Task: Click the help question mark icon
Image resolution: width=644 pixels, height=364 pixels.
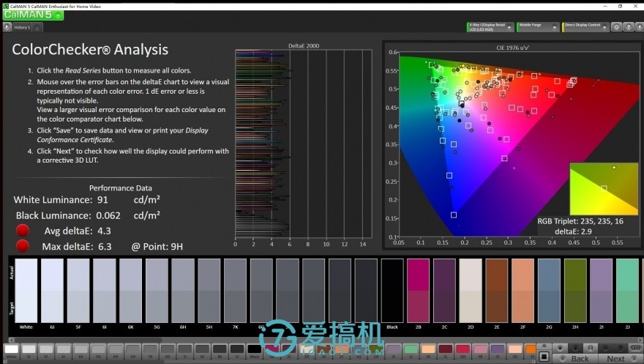Action: click(x=627, y=27)
